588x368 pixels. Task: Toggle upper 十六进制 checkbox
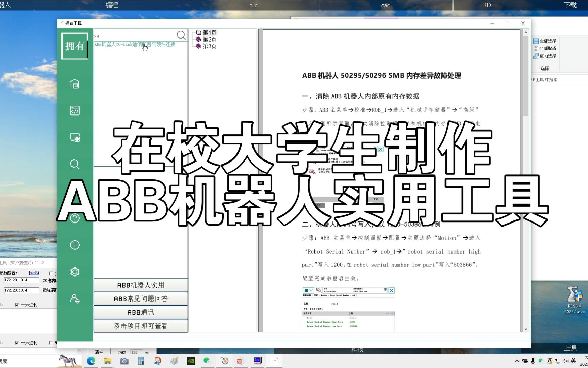tap(17, 305)
